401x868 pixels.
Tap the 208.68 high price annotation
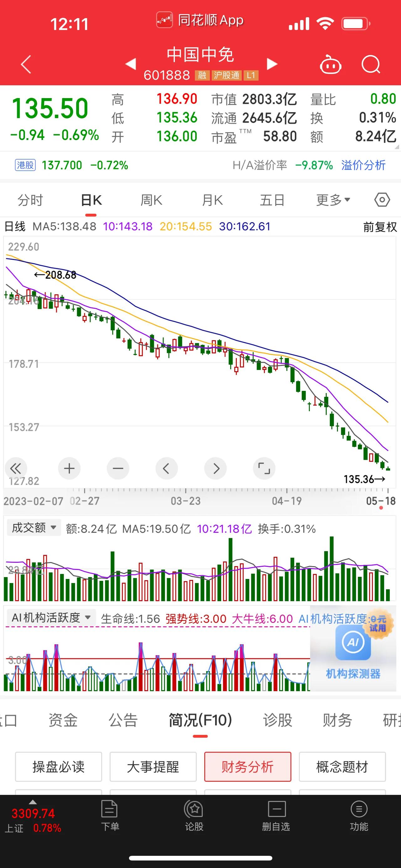(55, 275)
